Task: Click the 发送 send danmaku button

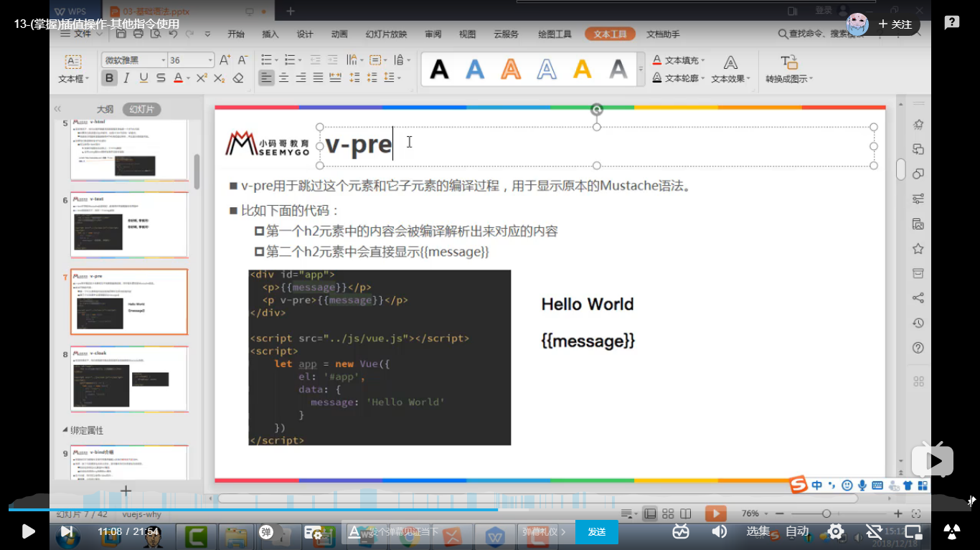Action: click(596, 532)
